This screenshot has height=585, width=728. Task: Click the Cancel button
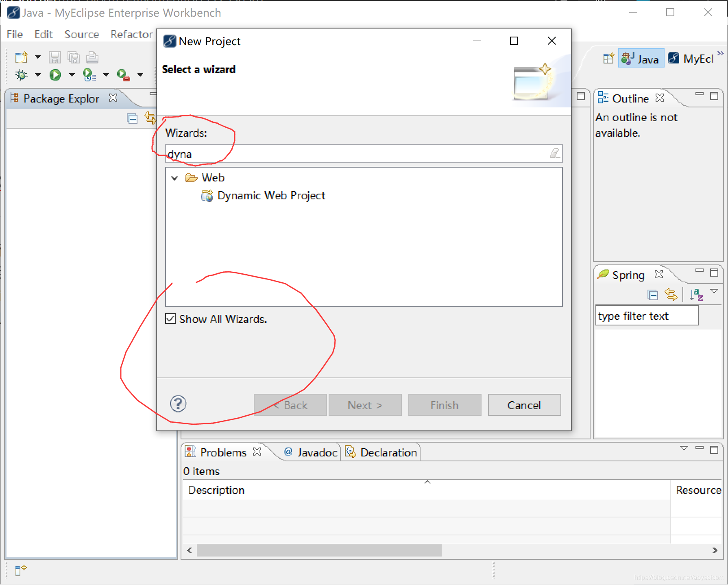point(524,405)
